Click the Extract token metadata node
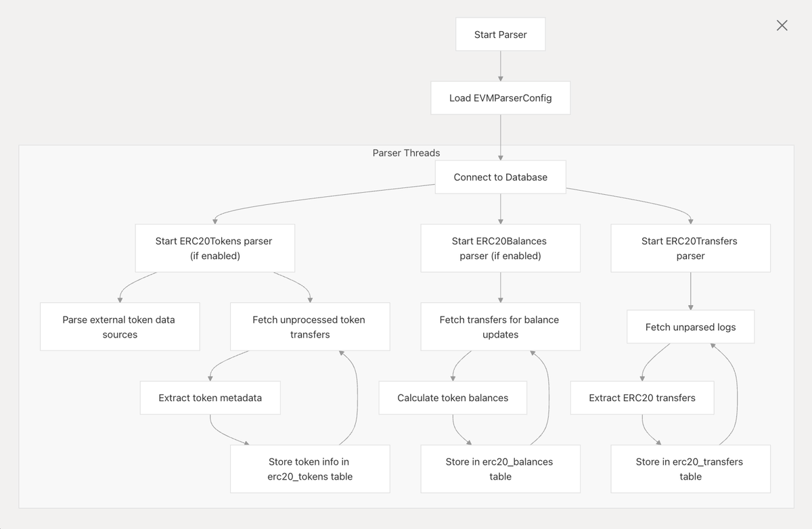This screenshot has width=812, height=529. (x=210, y=398)
